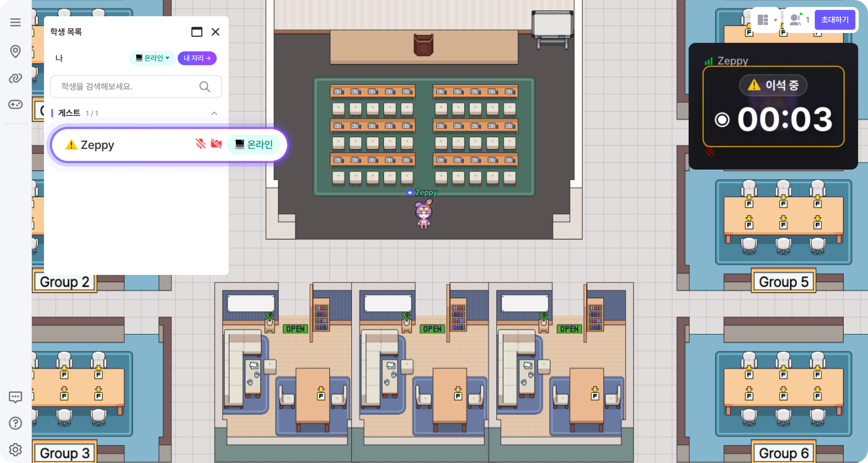Toggle Zeppy's camera-off icon in list
The image size is (868, 463).
coord(216,144)
